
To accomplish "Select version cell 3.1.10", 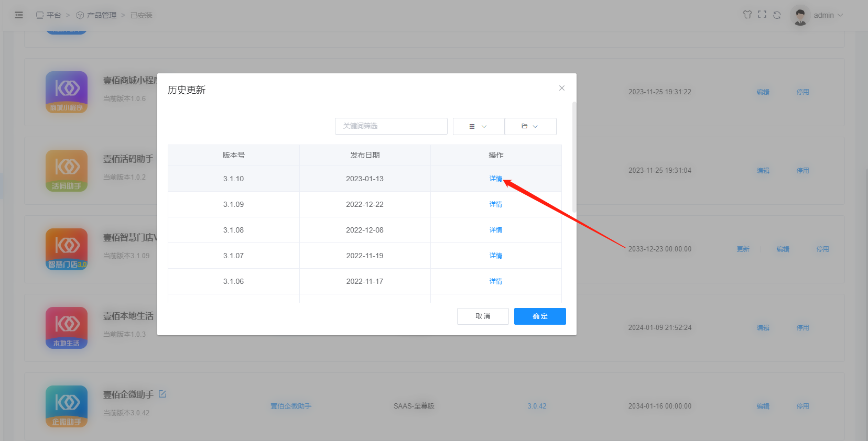I will 234,179.
